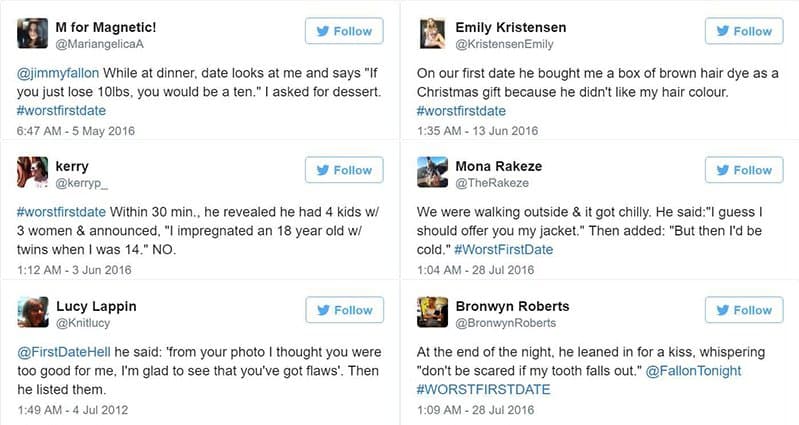Hit Follow next to Lucy Lappin
799x425 pixels.
[343, 310]
